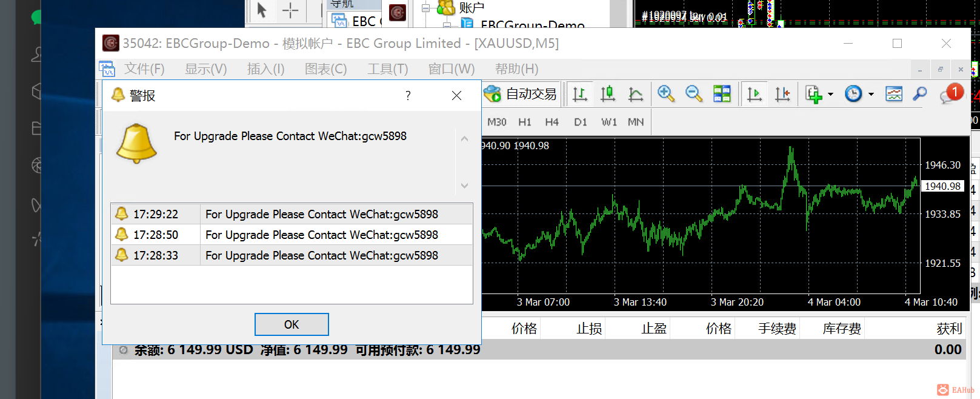Screen dimensions: 980x399
Task: Click the contacts icon in left sidebar
Action: [x=36, y=55]
